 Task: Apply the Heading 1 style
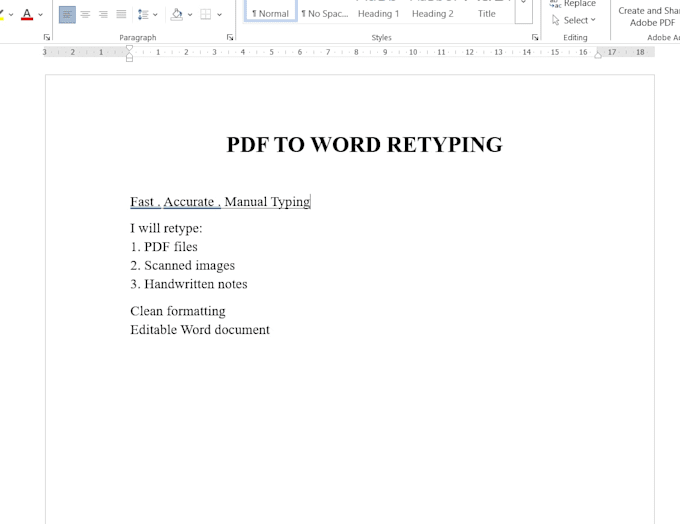[378, 13]
